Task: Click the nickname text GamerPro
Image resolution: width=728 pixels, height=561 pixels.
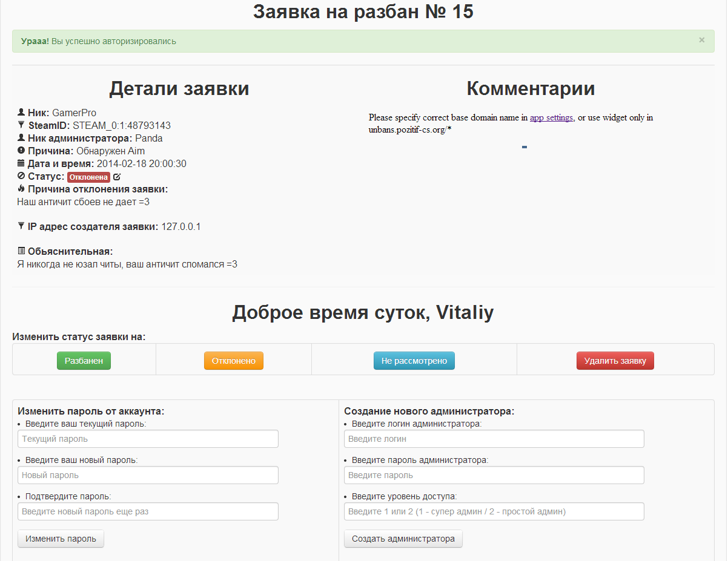Action: (74, 113)
